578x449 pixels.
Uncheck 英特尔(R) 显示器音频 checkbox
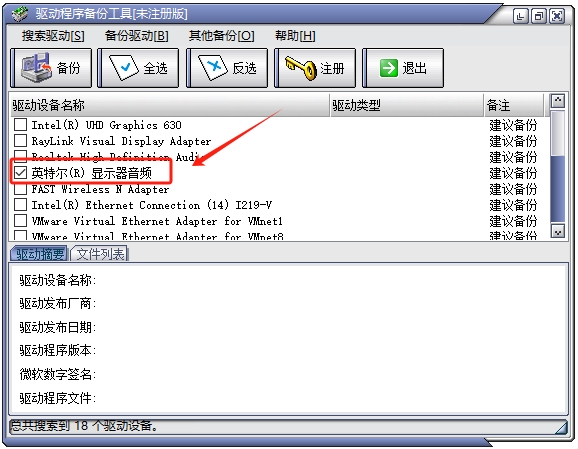20,173
